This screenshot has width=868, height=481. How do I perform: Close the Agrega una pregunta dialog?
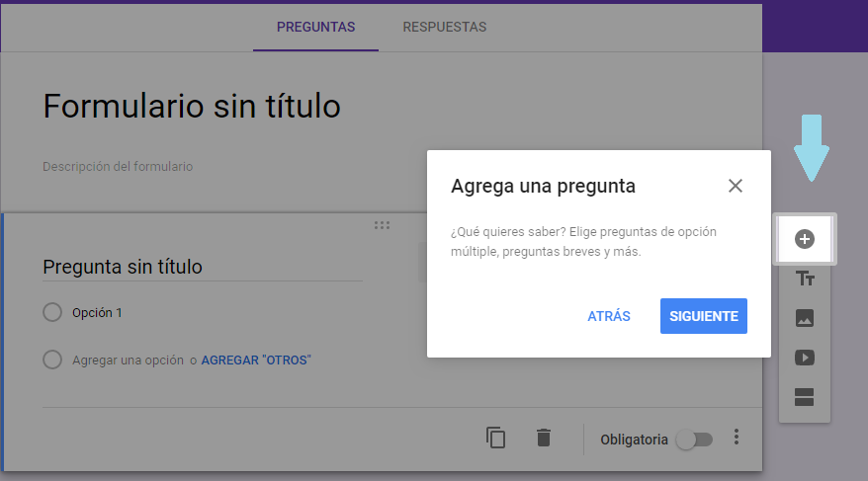tap(736, 186)
